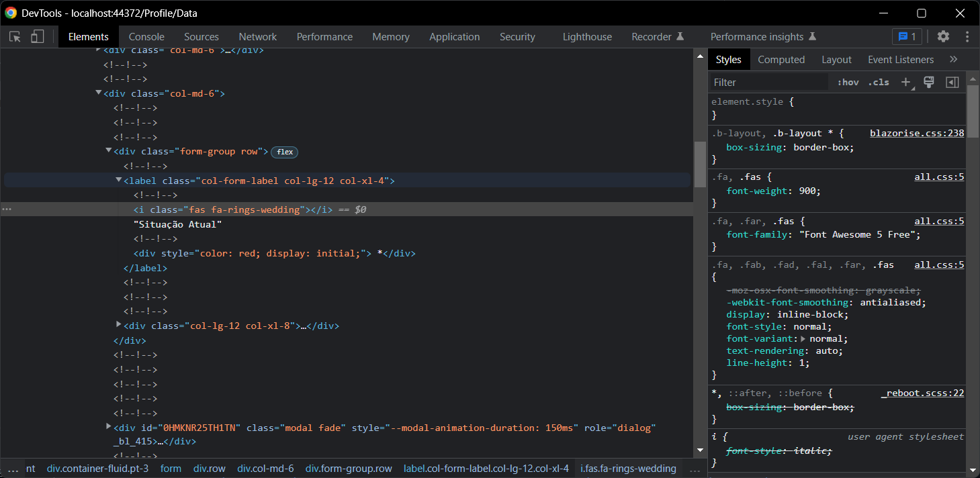The image size is (980, 478).
Task: Switch to the Console panel
Action: point(146,36)
